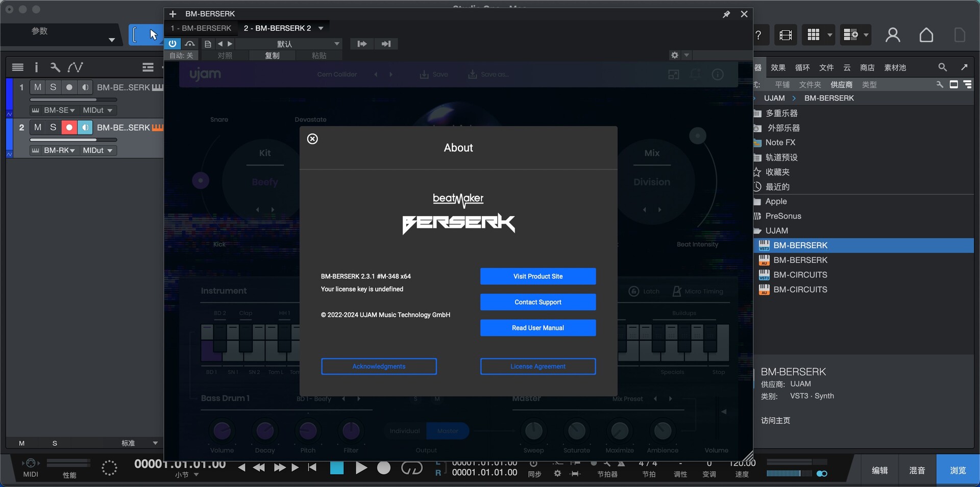Open the License Agreement
The height and width of the screenshot is (487, 980).
538,366
